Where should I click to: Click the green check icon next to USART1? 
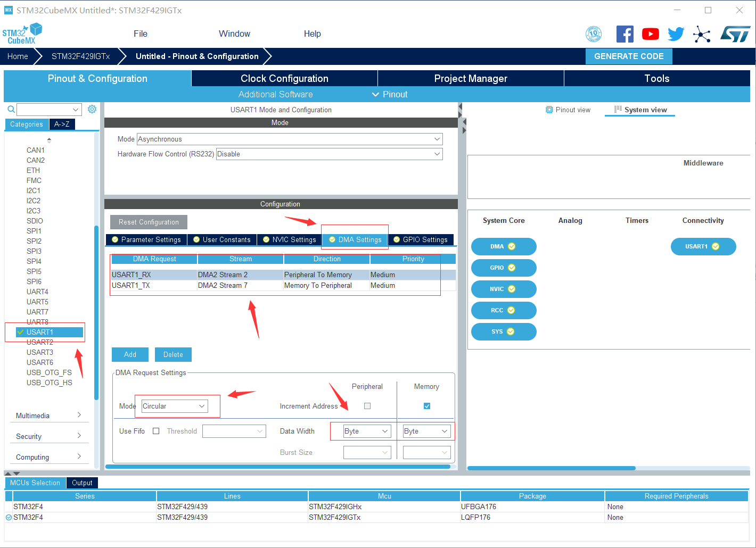(20, 332)
